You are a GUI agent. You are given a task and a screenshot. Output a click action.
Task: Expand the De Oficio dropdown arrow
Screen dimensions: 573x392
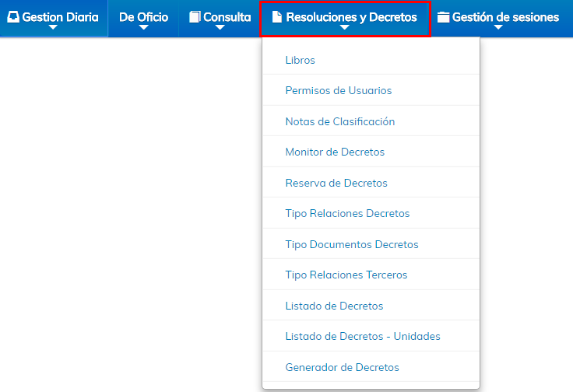click(x=143, y=27)
